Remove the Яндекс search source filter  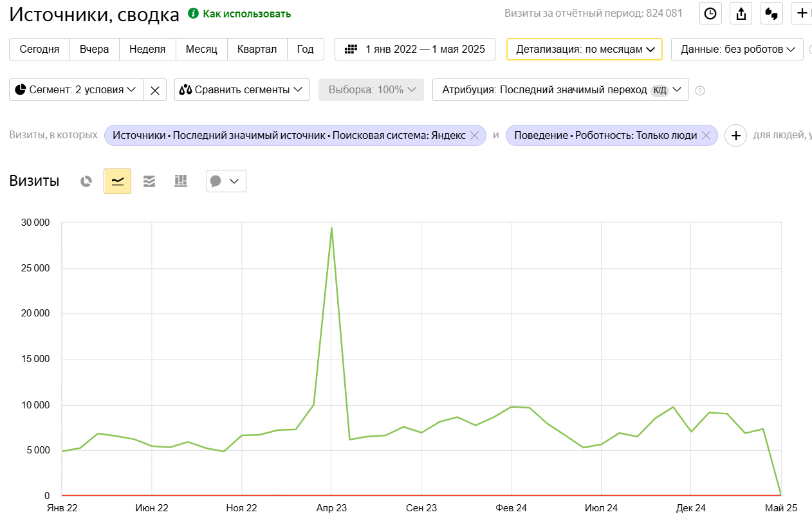click(475, 135)
